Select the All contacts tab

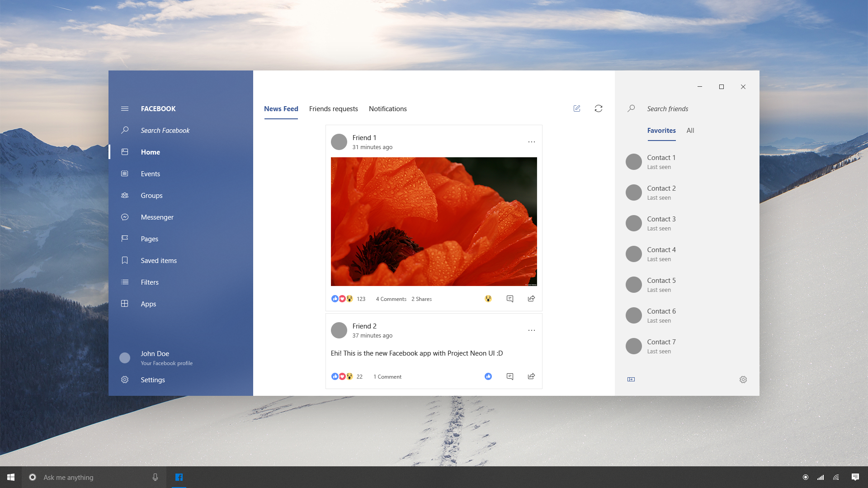pyautogui.click(x=690, y=131)
